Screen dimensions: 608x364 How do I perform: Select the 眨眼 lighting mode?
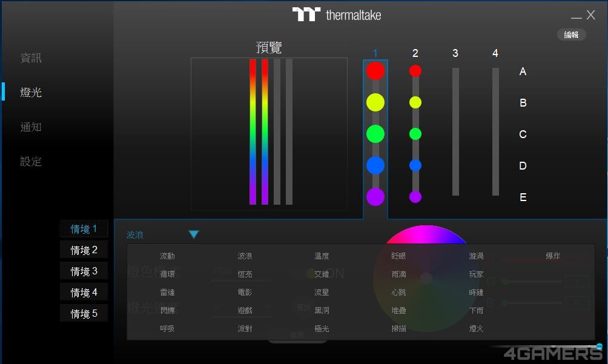pos(398,256)
